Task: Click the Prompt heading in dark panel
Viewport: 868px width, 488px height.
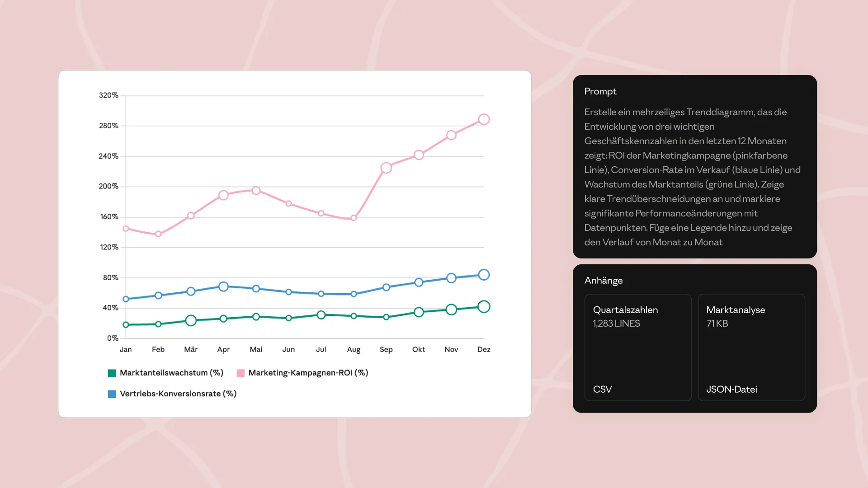Action: pos(600,91)
